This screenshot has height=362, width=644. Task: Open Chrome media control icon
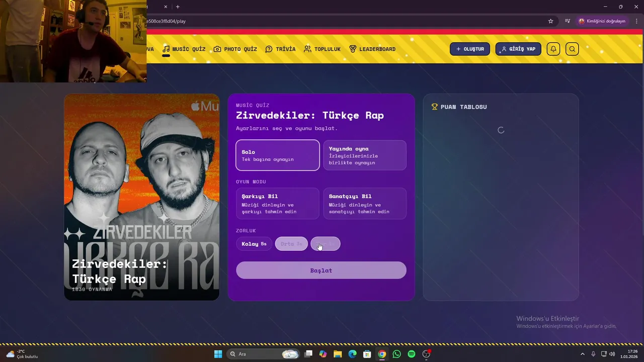[568, 21]
